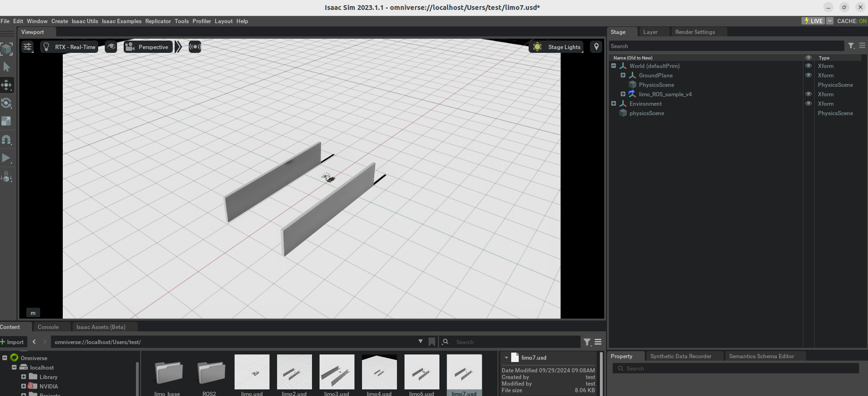Open Stage panel options hamburger menu

click(x=862, y=46)
